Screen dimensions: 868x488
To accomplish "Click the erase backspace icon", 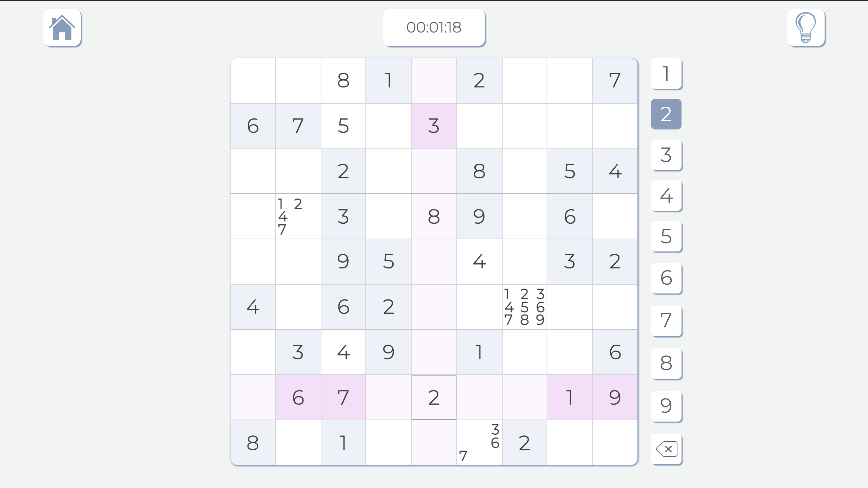I will pyautogui.click(x=666, y=448).
